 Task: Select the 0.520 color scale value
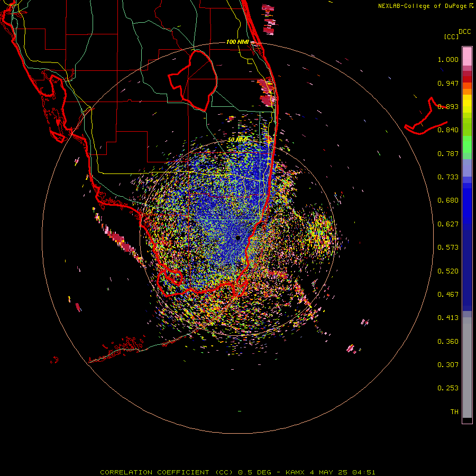coord(448,271)
